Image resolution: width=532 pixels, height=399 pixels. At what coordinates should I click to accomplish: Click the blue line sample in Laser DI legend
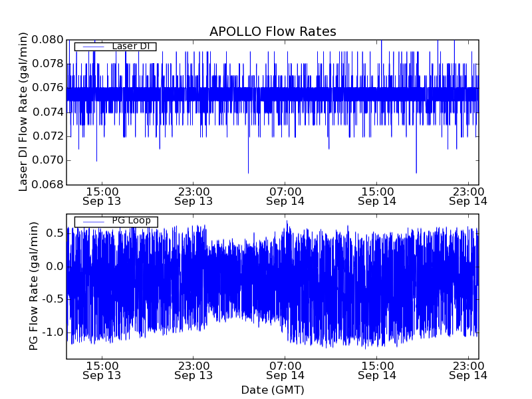[92, 47]
